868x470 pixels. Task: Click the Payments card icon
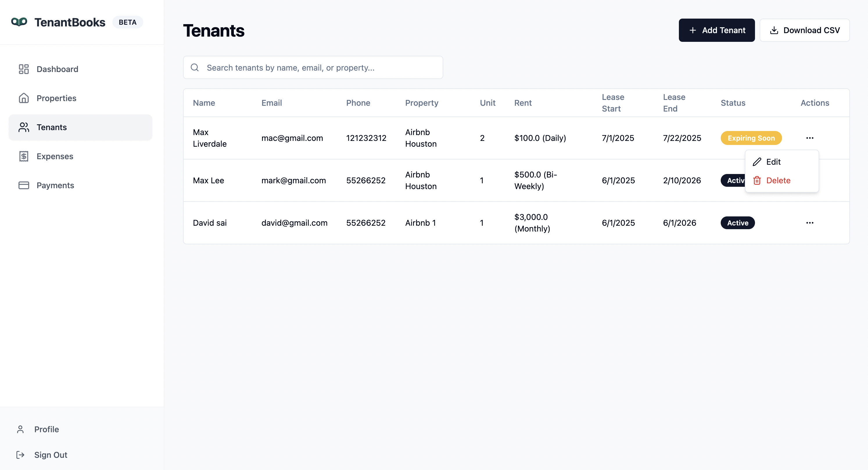tap(24, 185)
